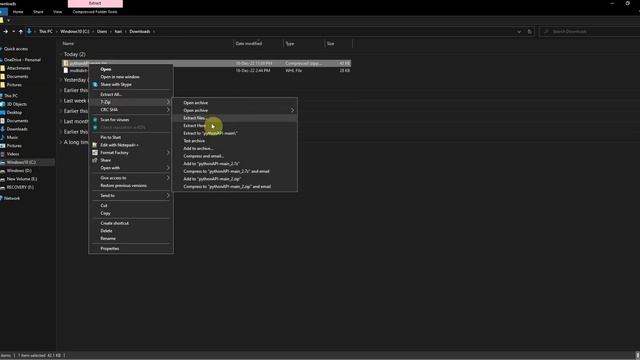Click the 3D Objects icon in the sidebar
The width and height of the screenshot is (640, 360).
tap(2, 104)
